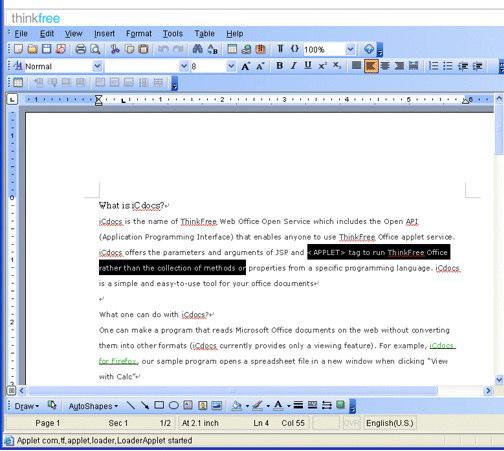
Task: Pick the line color pen swatch
Action: tap(257, 405)
